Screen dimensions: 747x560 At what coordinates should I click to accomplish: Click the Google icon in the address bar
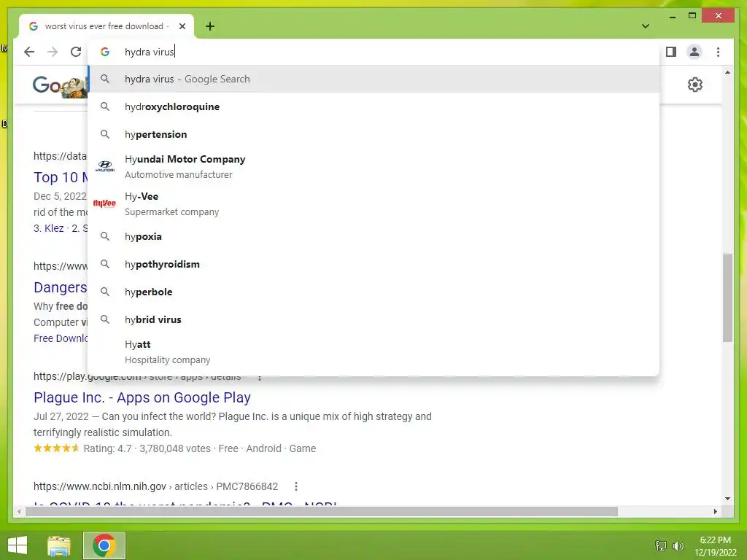click(105, 52)
